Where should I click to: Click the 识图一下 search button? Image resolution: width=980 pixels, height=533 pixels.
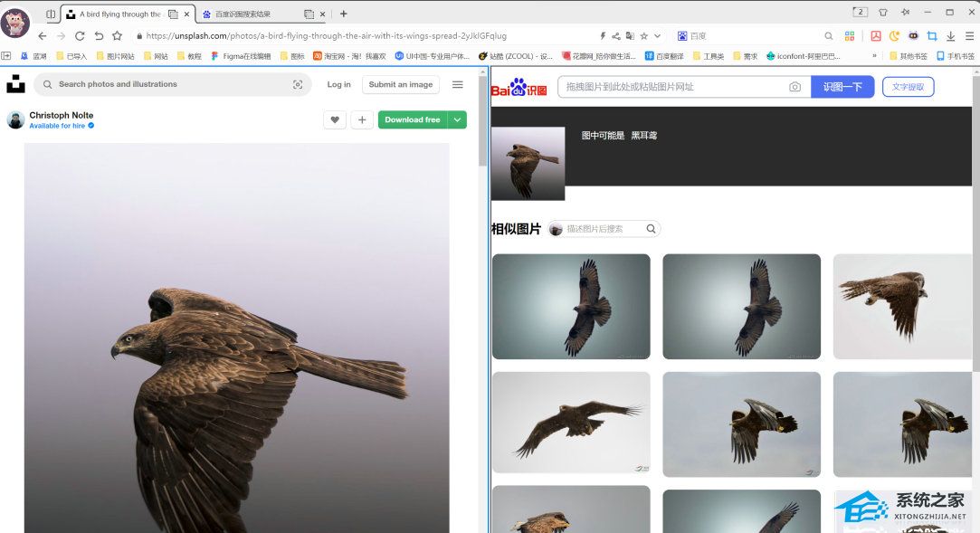pyautogui.click(x=842, y=87)
